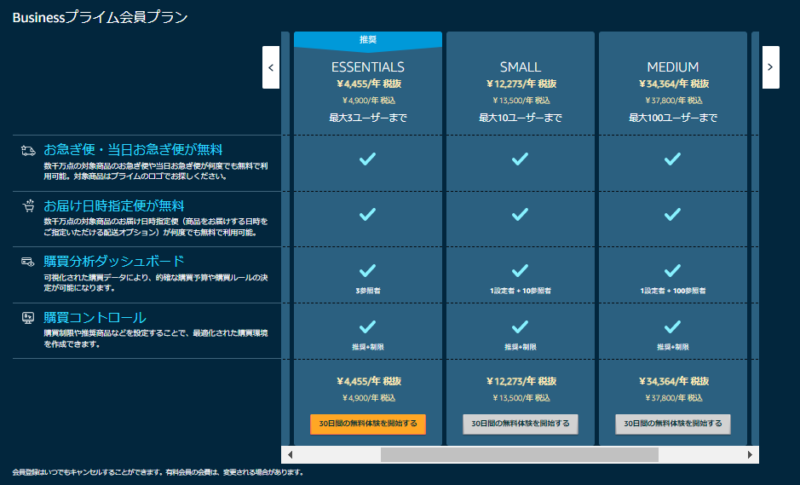Image resolution: width=800 pixels, height=485 pixels.
Task: Click the bottom ¥4,900/年 税込 price
Action: click(368, 398)
